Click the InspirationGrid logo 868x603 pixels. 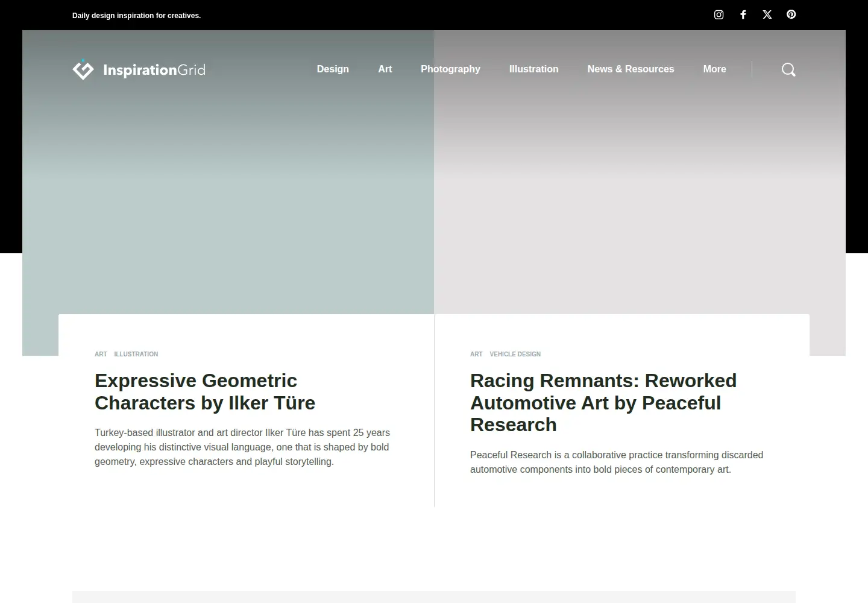point(139,69)
